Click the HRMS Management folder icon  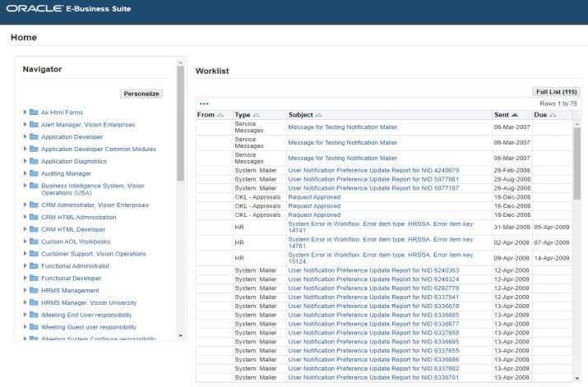click(x=34, y=291)
